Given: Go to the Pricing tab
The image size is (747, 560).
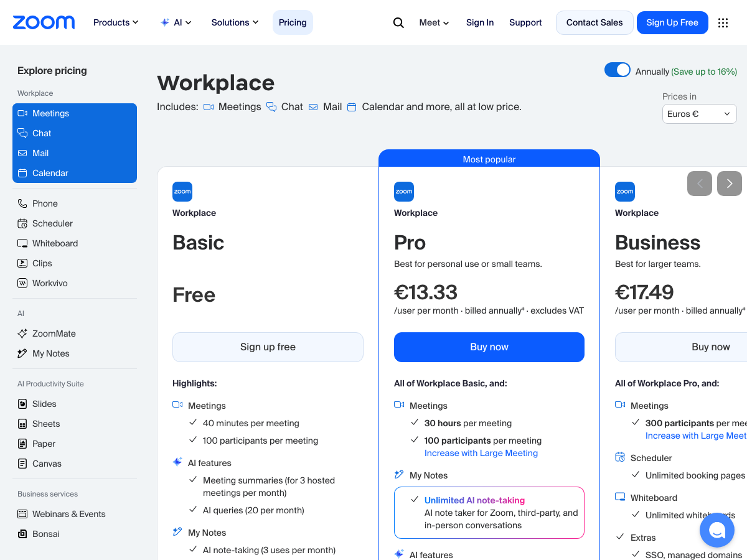Looking at the screenshot, I should 293,22.
